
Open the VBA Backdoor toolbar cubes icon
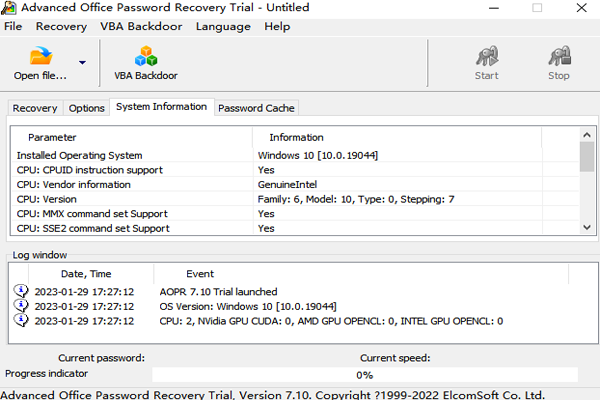tap(146, 56)
